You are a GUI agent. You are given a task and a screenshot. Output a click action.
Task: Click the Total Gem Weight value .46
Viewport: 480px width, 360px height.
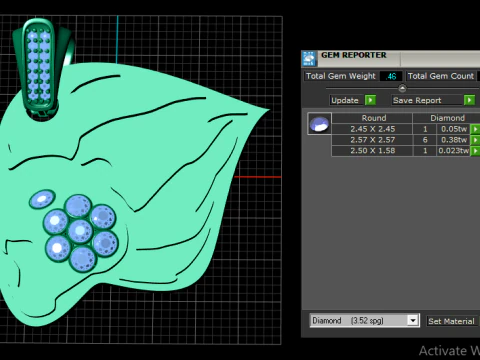(391, 76)
